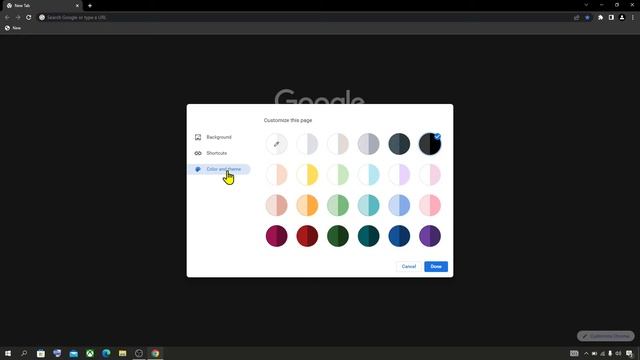The width and height of the screenshot is (640, 360).
Task: Apply the orange theme swatch
Action: click(x=307, y=205)
